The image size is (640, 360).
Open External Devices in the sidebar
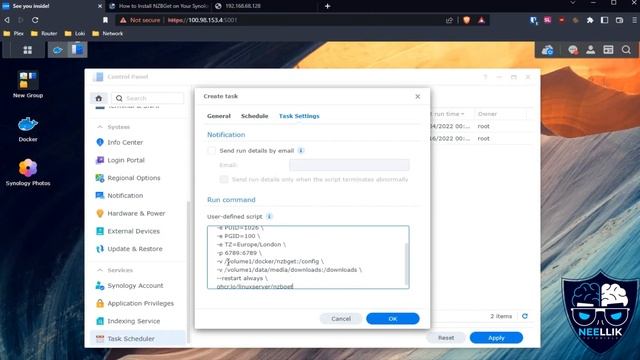133,231
